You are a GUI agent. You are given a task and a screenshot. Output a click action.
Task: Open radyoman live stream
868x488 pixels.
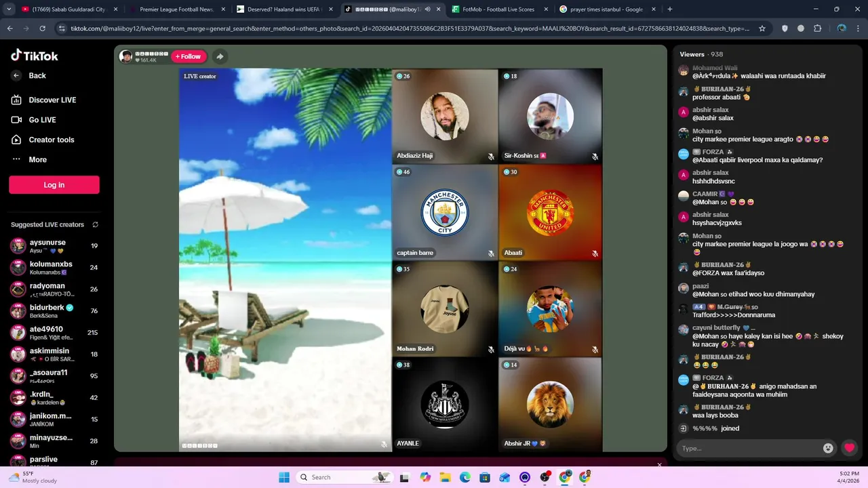(54, 289)
